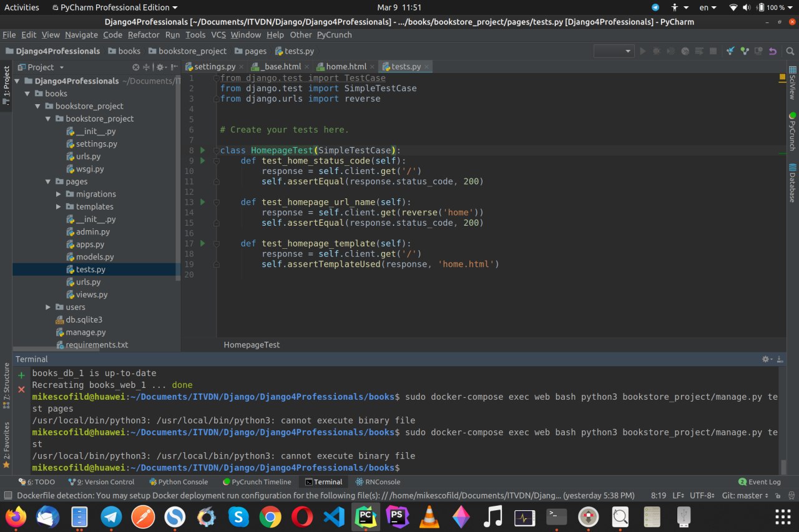The height and width of the screenshot is (532, 799).
Task: Expand the migrations folder
Action: click(x=59, y=194)
